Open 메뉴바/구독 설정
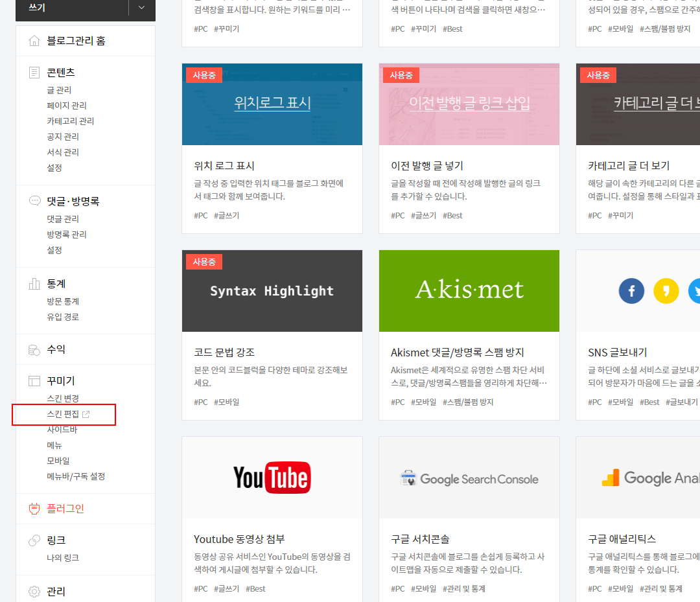The image size is (700, 602). (76, 476)
